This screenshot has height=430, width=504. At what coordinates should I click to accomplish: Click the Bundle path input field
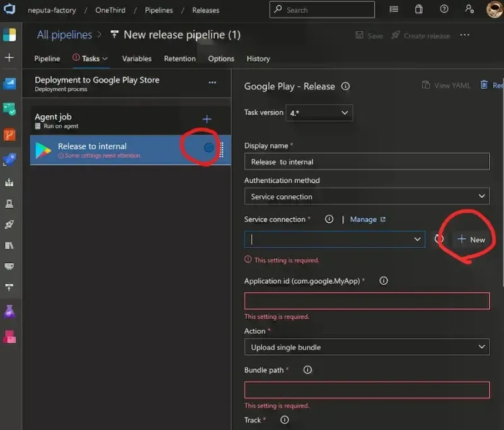[367, 390]
